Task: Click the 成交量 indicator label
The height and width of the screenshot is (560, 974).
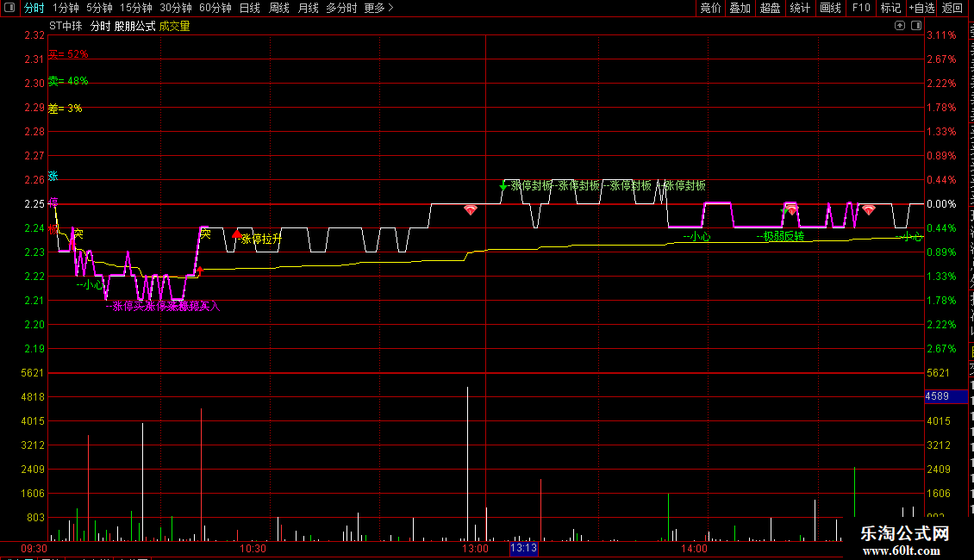Action: tap(175, 26)
